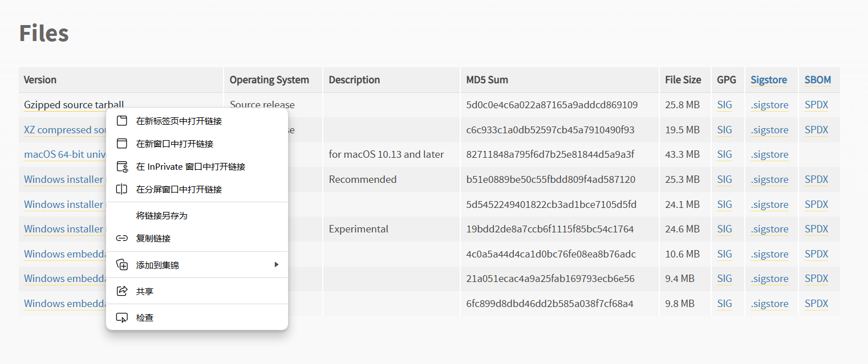Select 复制链接 menu entry
The width and height of the screenshot is (868, 364).
[153, 238]
